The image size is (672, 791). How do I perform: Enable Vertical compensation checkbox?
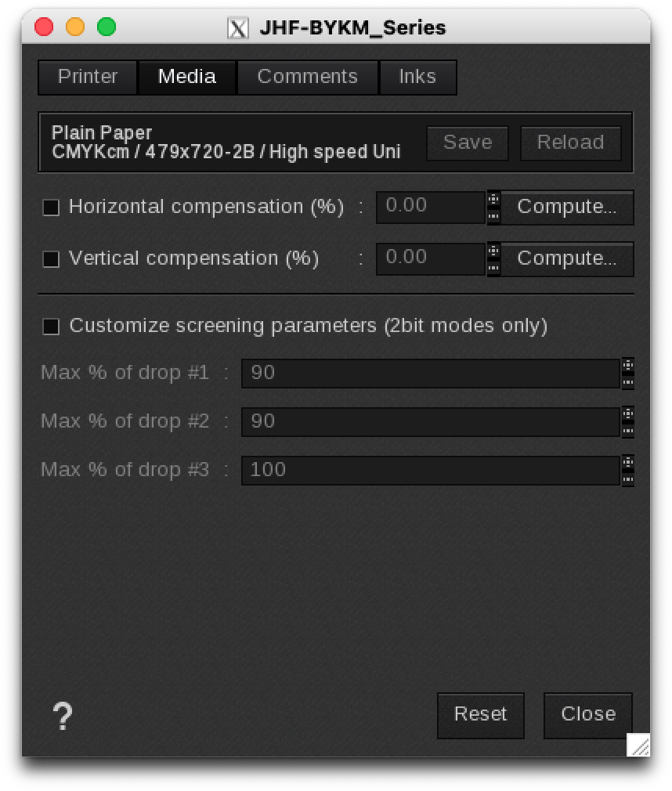pos(51,259)
